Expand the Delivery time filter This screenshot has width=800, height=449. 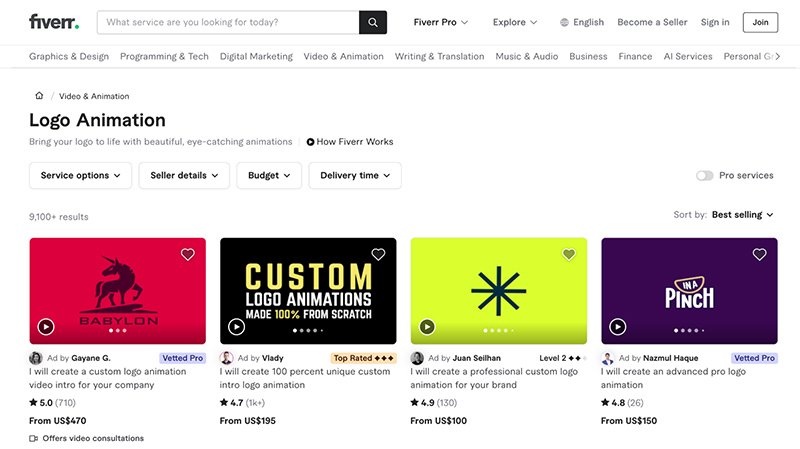[x=354, y=175]
